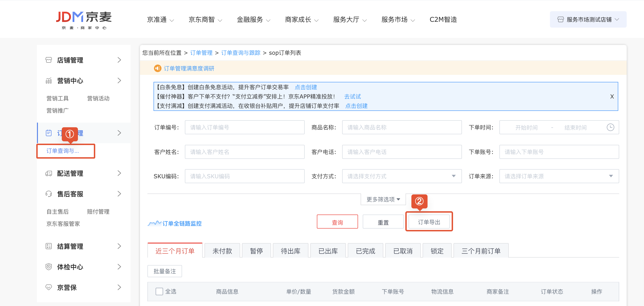
Task: Click the red 查询 button
Action: tap(337, 222)
